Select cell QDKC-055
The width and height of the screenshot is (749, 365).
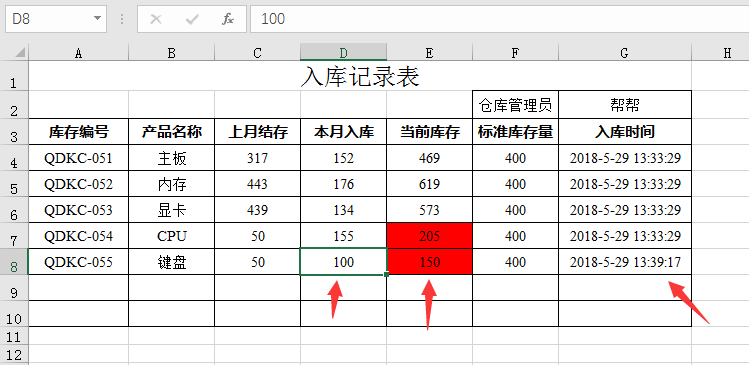(x=79, y=262)
